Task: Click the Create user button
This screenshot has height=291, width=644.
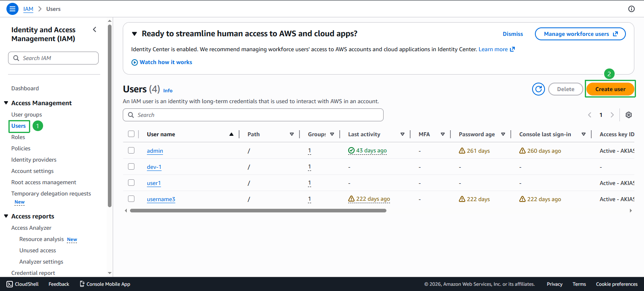Action: click(610, 89)
